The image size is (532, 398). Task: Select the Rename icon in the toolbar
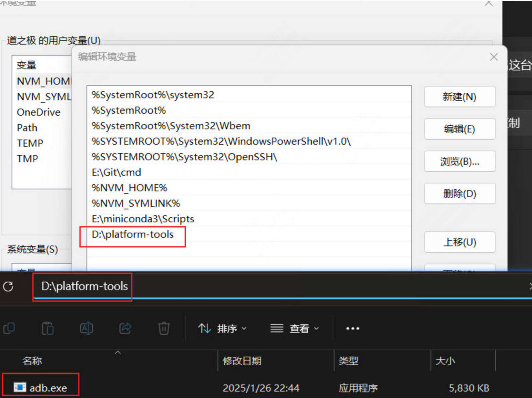click(x=86, y=328)
